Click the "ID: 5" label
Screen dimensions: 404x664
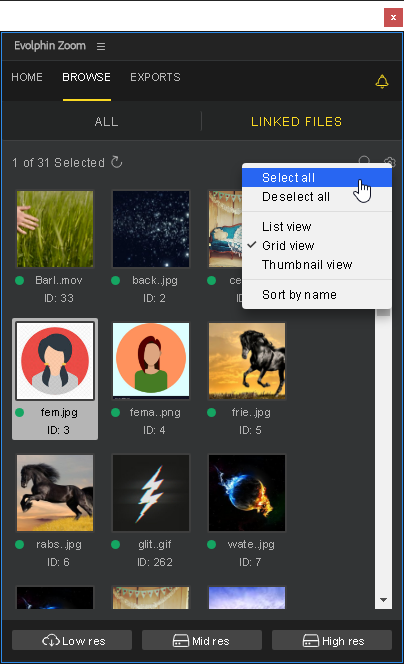(x=250, y=430)
